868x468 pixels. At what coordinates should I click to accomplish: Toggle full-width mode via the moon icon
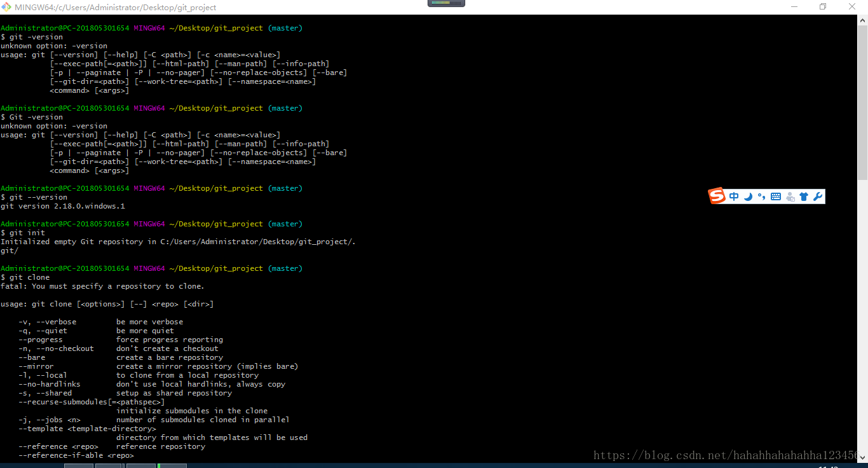pyautogui.click(x=748, y=196)
